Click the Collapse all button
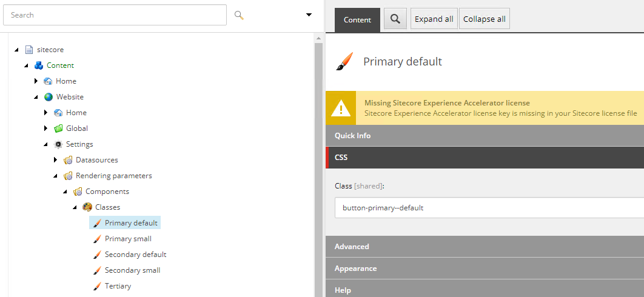The width and height of the screenshot is (644, 297). pos(485,19)
